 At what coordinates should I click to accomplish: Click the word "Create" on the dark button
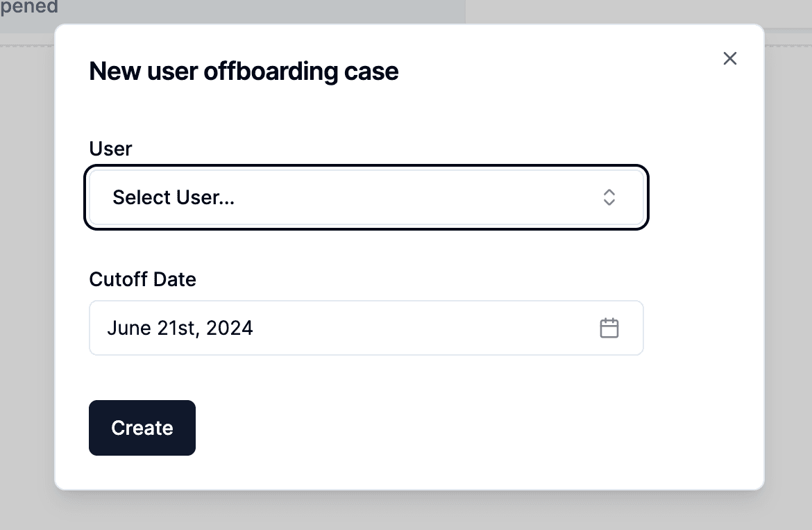(142, 428)
